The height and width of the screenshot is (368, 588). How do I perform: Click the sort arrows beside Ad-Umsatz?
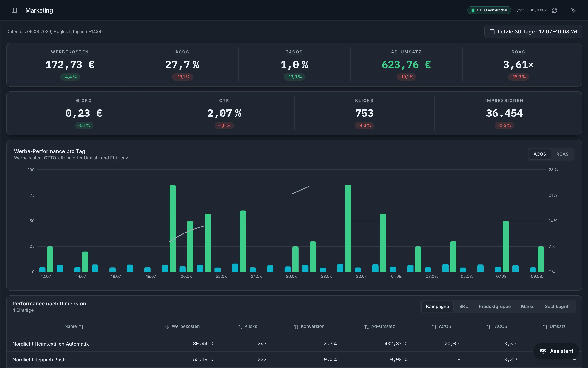[x=367, y=327]
